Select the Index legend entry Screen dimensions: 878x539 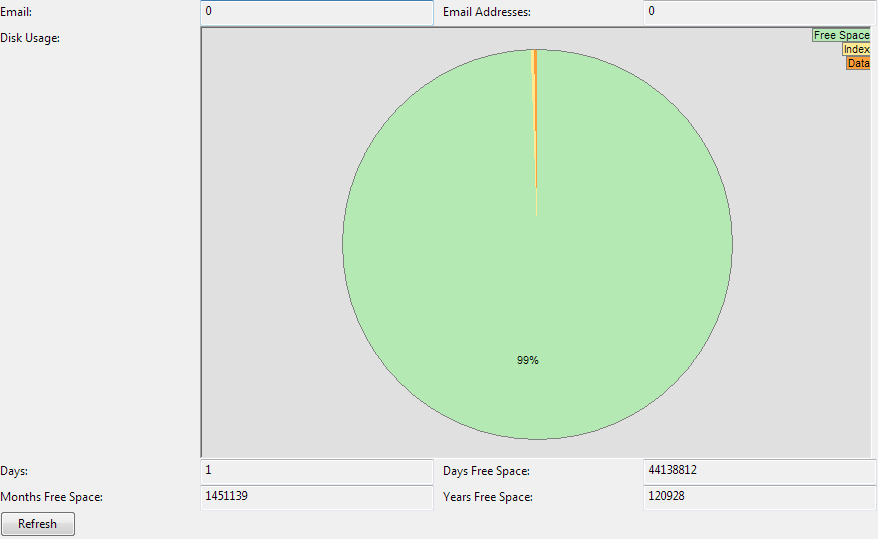(x=856, y=49)
